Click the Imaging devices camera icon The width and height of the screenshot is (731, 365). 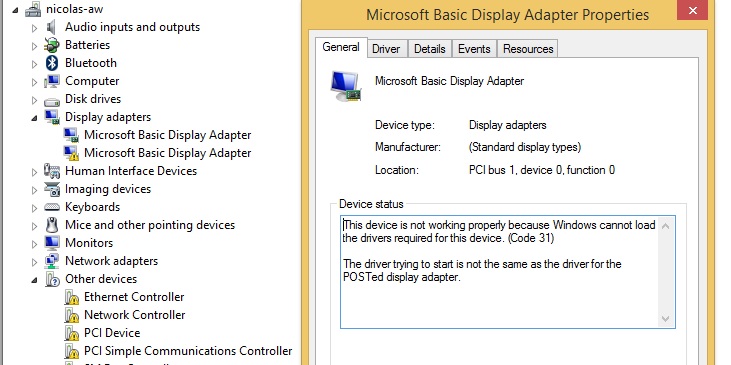pyautogui.click(x=52, y=189)
